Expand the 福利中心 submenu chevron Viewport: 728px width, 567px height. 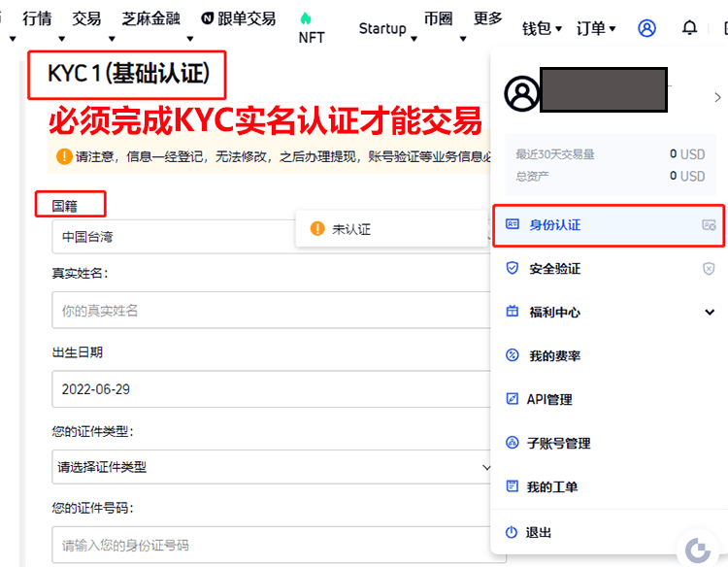point(710,313)
